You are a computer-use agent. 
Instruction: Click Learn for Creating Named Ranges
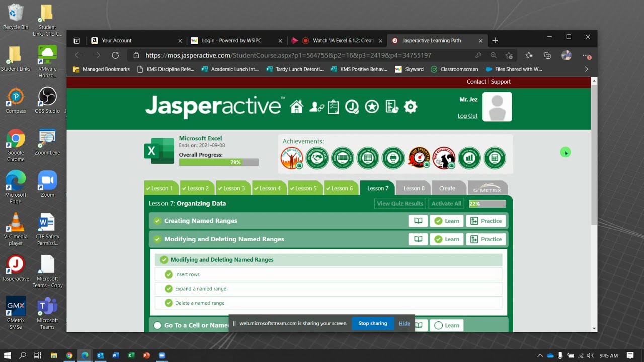(447, 221)
